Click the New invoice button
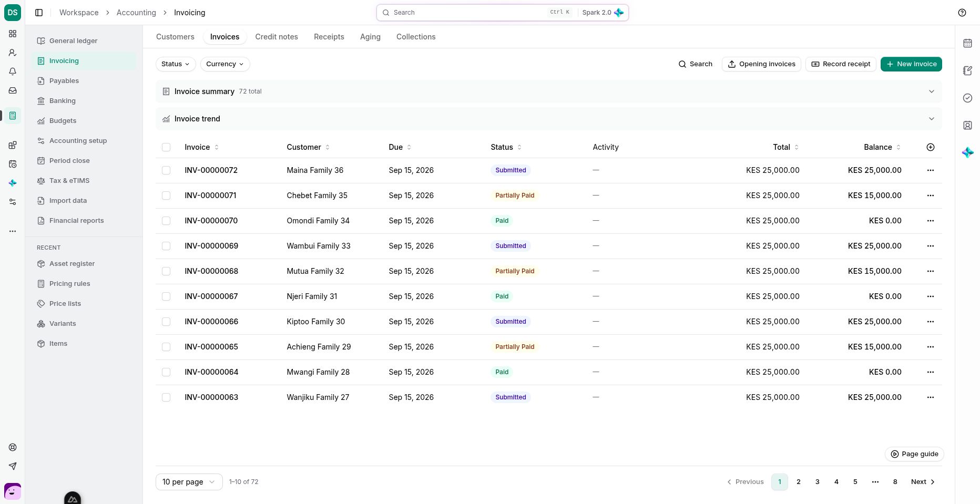Viewport: 980px width, 504px height. (x=911, y=64)
